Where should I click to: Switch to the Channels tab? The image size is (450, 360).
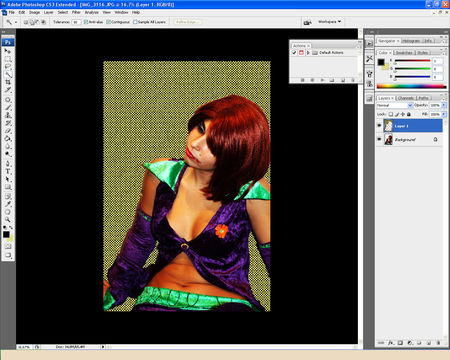click(405, 98)
